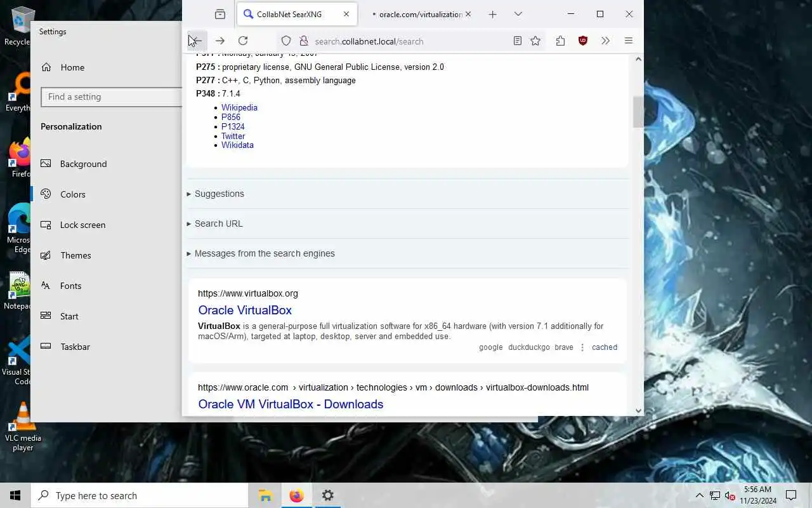This screenshot has height=508, width=812.
Task: Open VLC media player desktop icon
Action: pos(23,427)
